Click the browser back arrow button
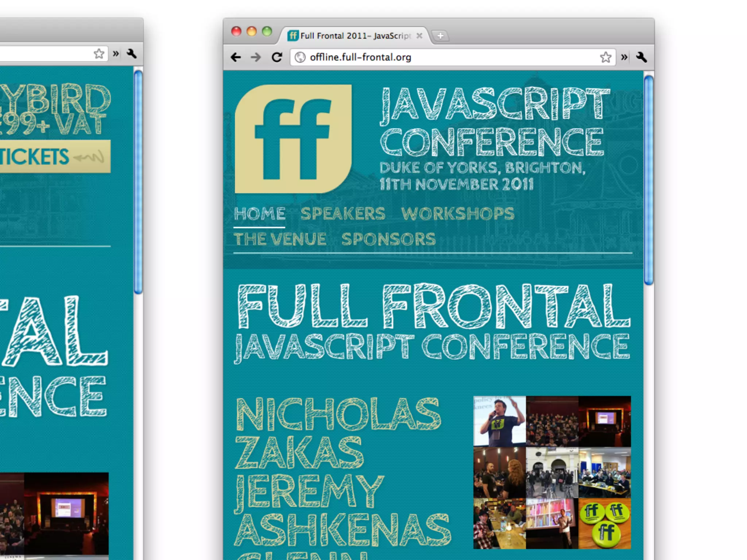Viewport: 747px width, 560px height. pyautogui.click(x=236, y=57)
